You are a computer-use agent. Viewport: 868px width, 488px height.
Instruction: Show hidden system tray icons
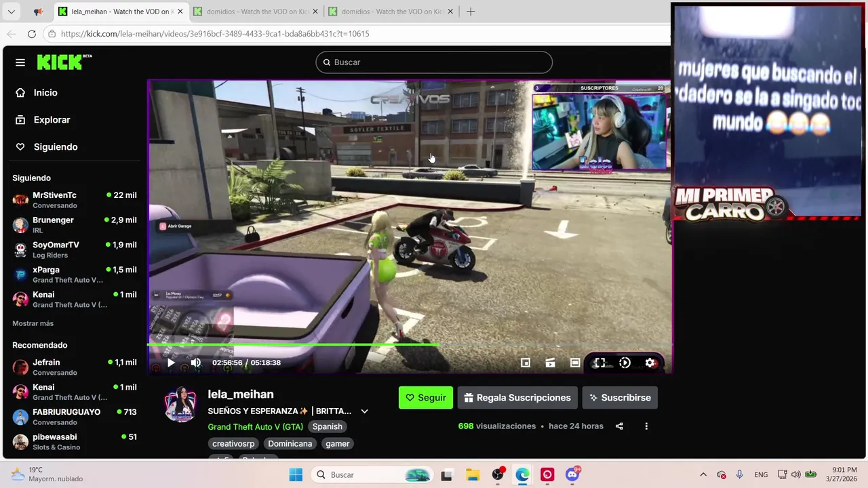click(x=703, y=475)
